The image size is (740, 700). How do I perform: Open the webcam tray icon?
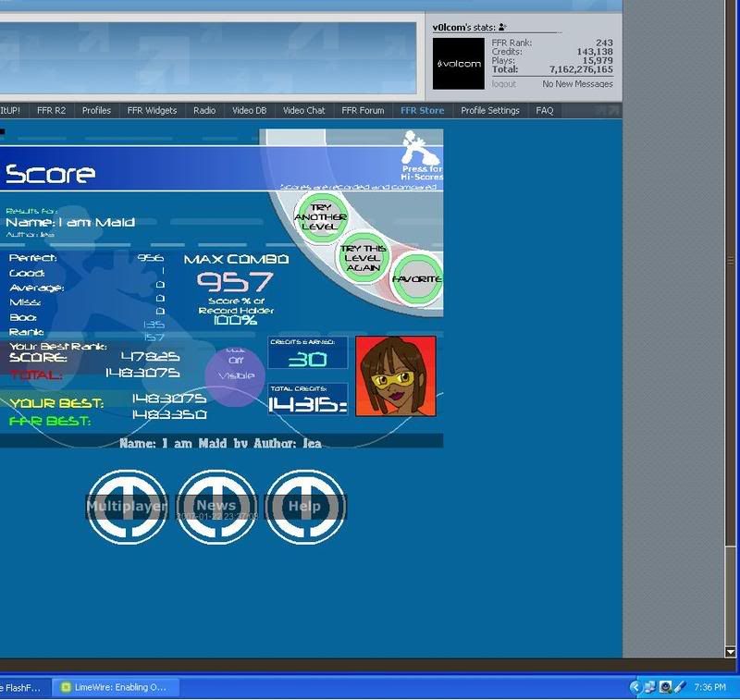665,687
